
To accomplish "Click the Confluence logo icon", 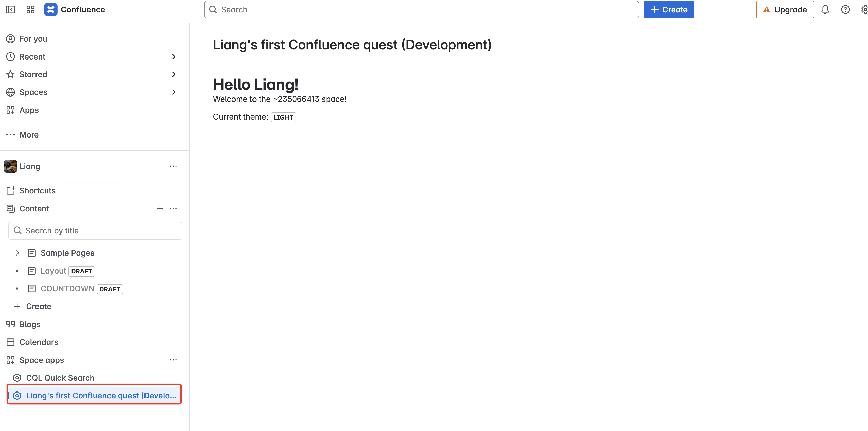I will (x=50, y=9).
